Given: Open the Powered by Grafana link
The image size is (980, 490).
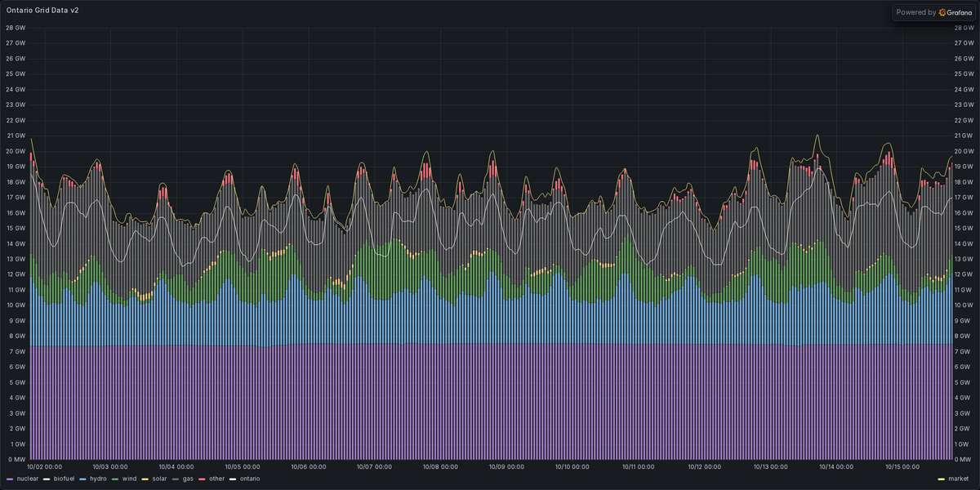Looking at the screenshot, I should click(933, 12).
